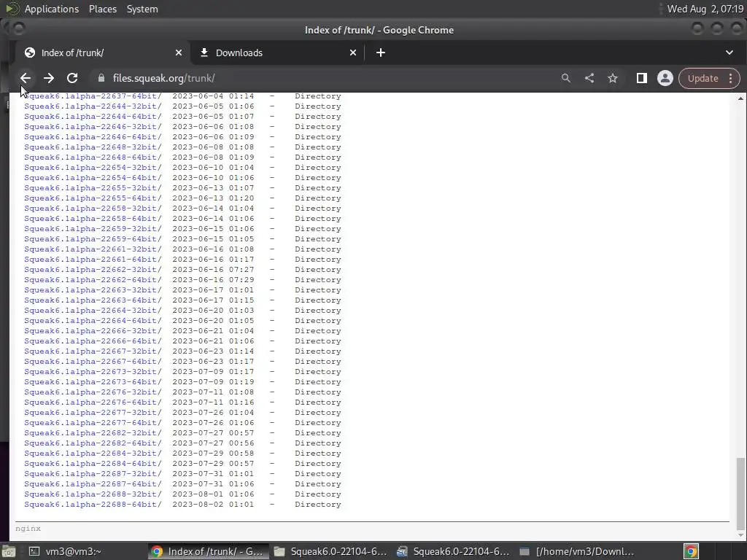Viewport: 747px width, 560px height.
Task: Click the forward navigation arrow
Action: 49,78
